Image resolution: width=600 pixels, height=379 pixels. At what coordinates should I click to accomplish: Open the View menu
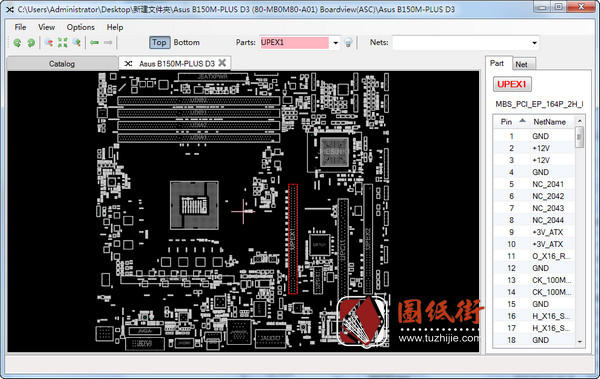tap(46, 27)
